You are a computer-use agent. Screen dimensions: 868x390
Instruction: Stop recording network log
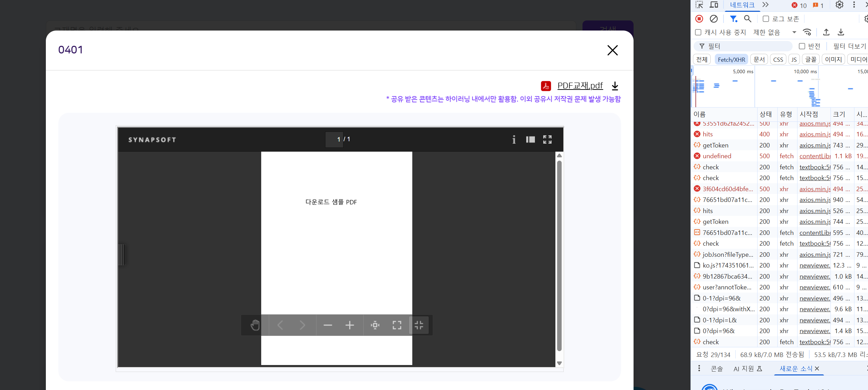click(x=699, y=19)
